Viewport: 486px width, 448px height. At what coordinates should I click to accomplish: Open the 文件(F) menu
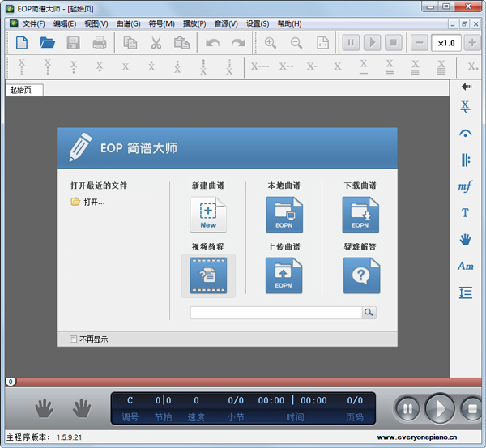pos(33,23)
